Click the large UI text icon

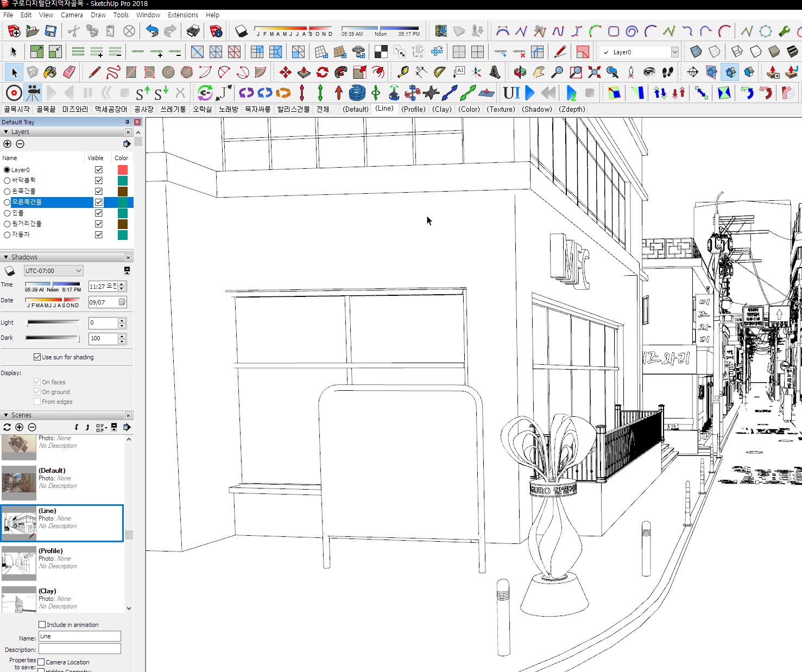point(511,93)
